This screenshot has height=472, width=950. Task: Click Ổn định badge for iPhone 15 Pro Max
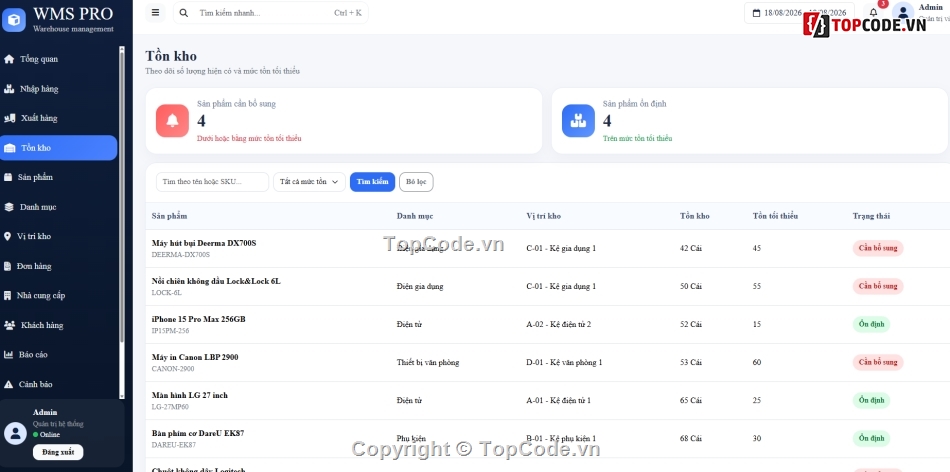pos(871,324)
